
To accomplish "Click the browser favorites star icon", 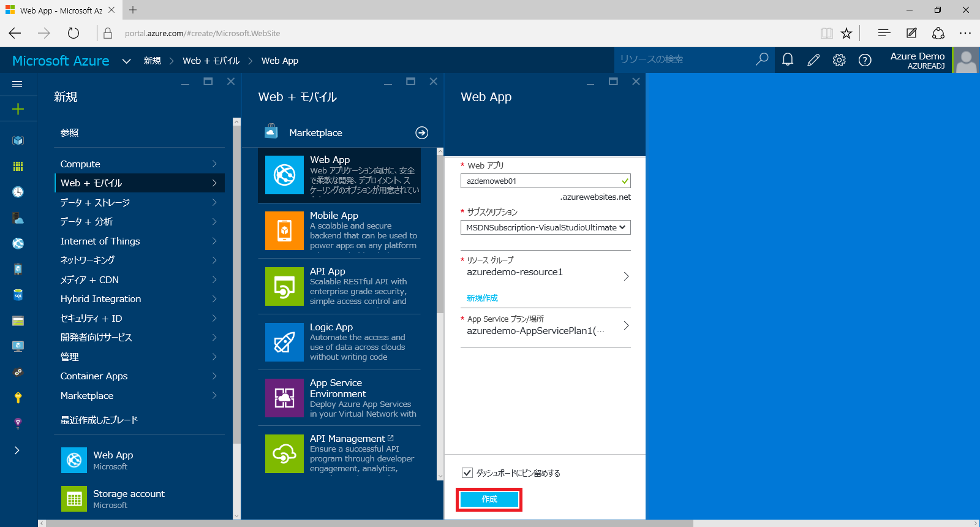I will [x=846, y=33].
